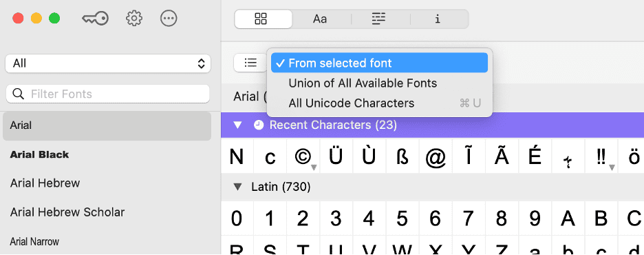Viewport: 644px width, 255px height.
Task: Click the key license icon
Action: [95, 19]
